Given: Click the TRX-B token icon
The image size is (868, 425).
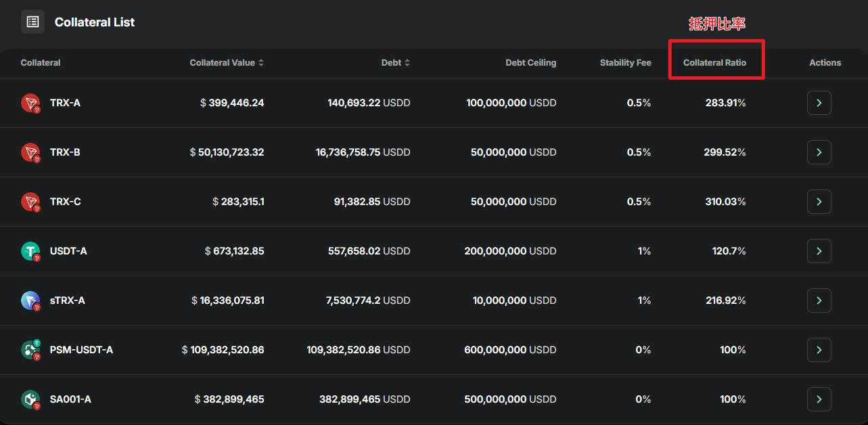Looking at the screenshot, I should pyautogui.click(x=30, y=152).
